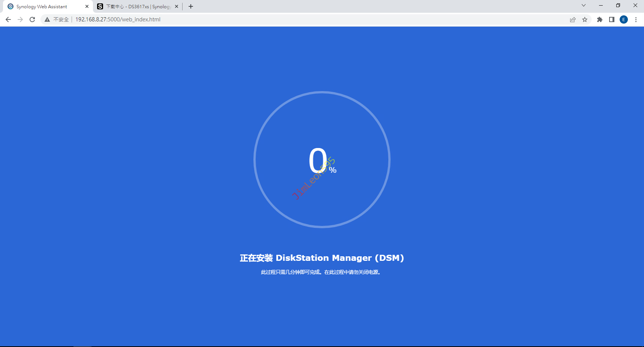Open the Chrome three-dot menu
The height and width of the screenshot is (347, 644).
pyautogui.click(x=636, y=19)
